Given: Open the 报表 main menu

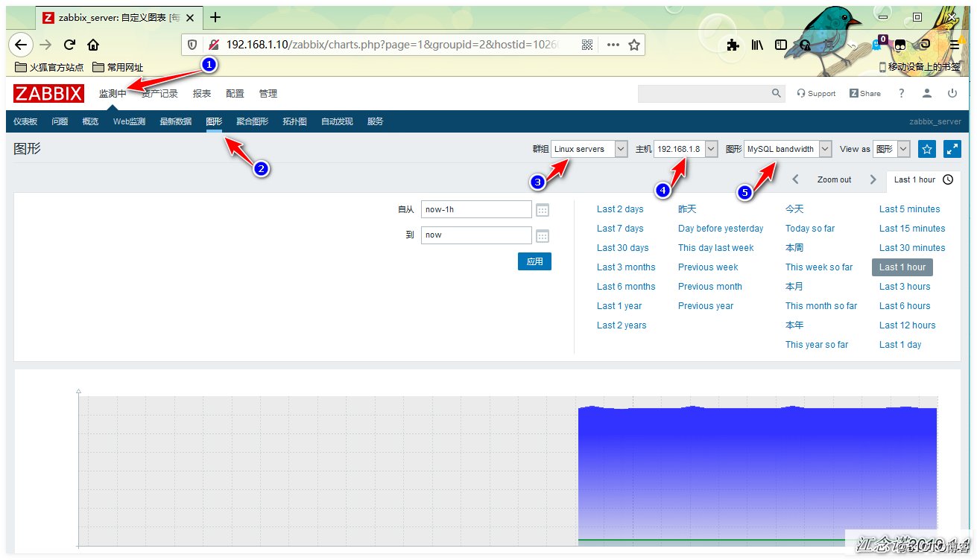Looking at the screenshot, I should pyautogui.click(x=202, y=94).
